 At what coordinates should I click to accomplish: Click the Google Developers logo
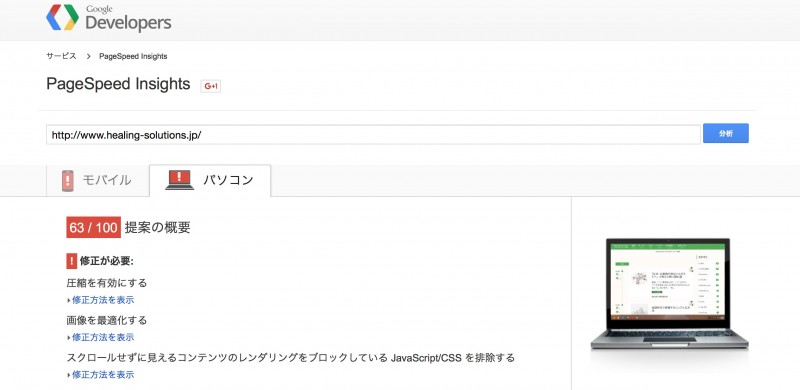tap(109, 18)
